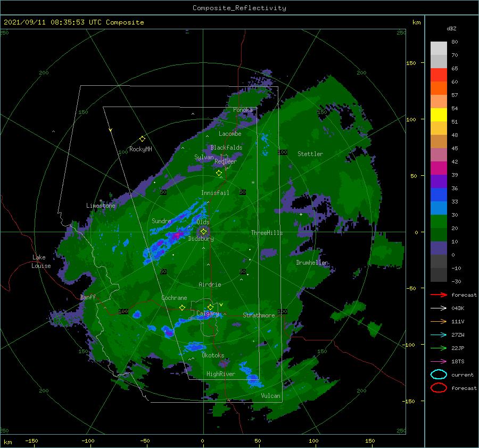Click the Composite_Reflectivity title text
The image size is (479, 448).
click(240, 8)
